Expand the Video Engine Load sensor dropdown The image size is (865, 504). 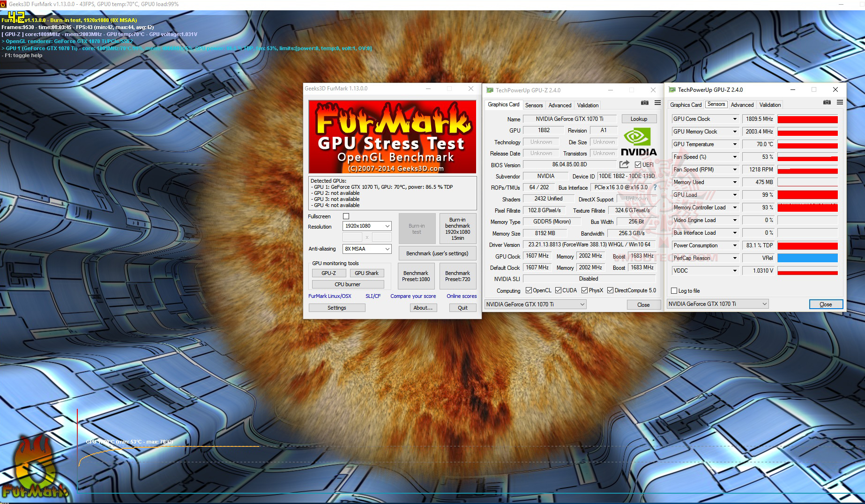(x=735, y=220)
